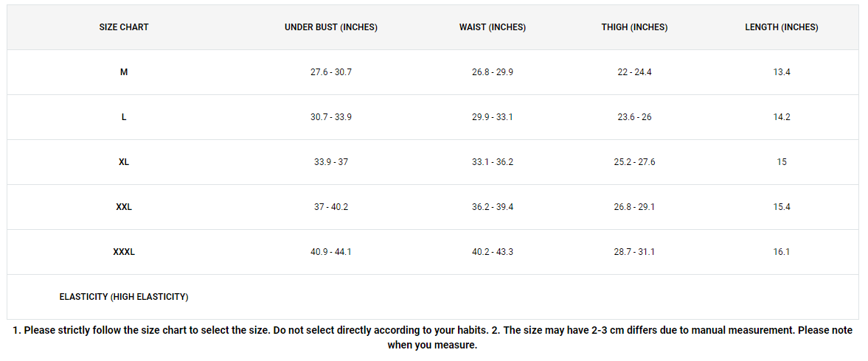Click length value 16.1
The image size is (868, 361).
point(782,251)
